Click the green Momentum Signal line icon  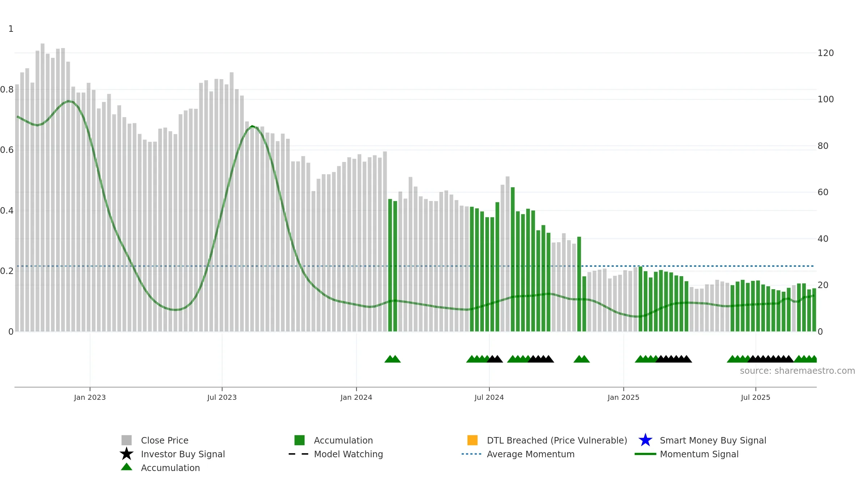click(x=645, y=454)
